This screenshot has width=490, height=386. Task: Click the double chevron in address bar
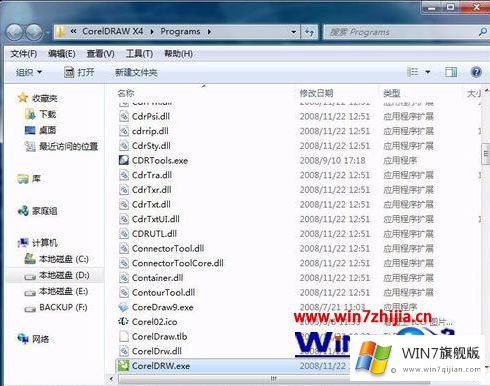74,31
